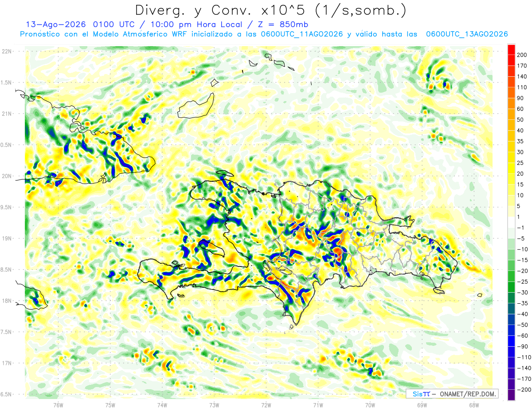This screenshot has height=411, width=532.
Task: Click the red colorbar segment above 200
Action: pos(511,50)
